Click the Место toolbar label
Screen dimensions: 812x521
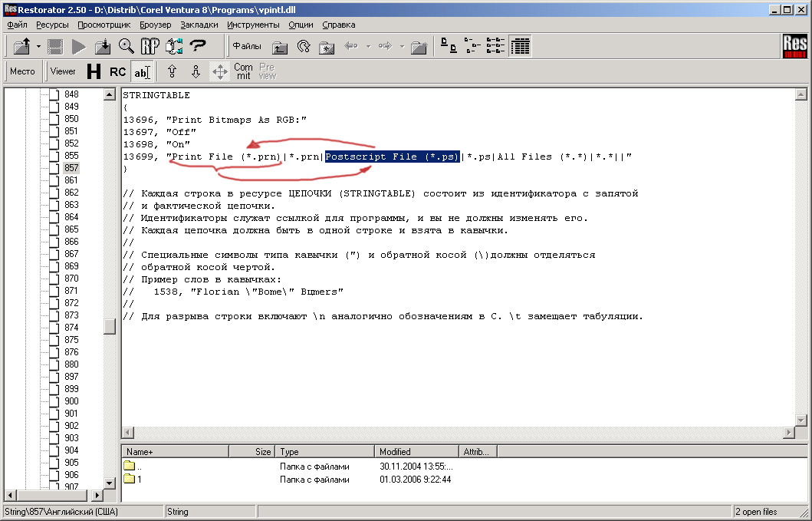[x=22, y=71]
